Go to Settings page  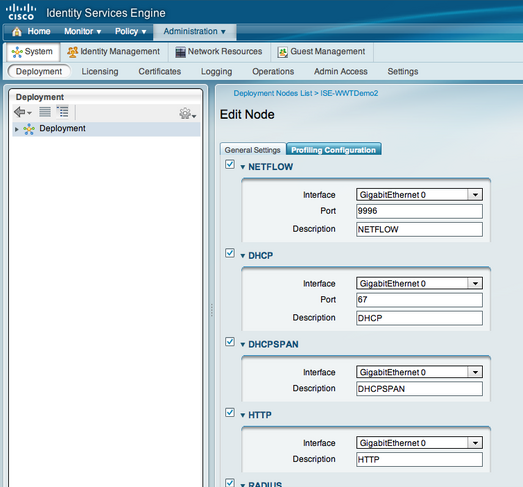pos(403,71)
